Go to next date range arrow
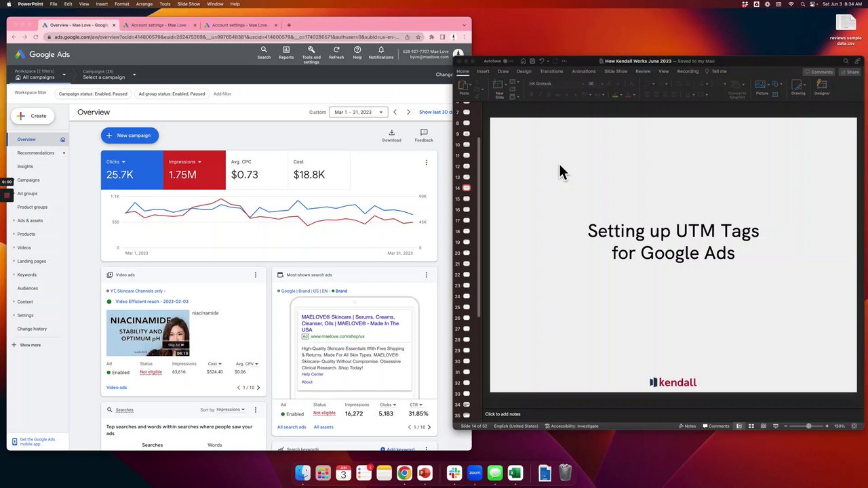868x488 pixels. point(408,112)
